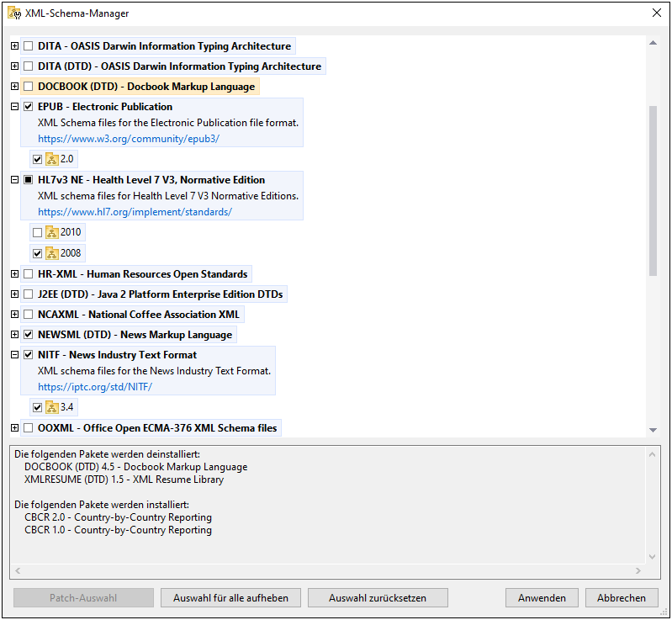
Task: Check the HL7v3 2010 version checkbox
Action: click(x=37, y=232)
